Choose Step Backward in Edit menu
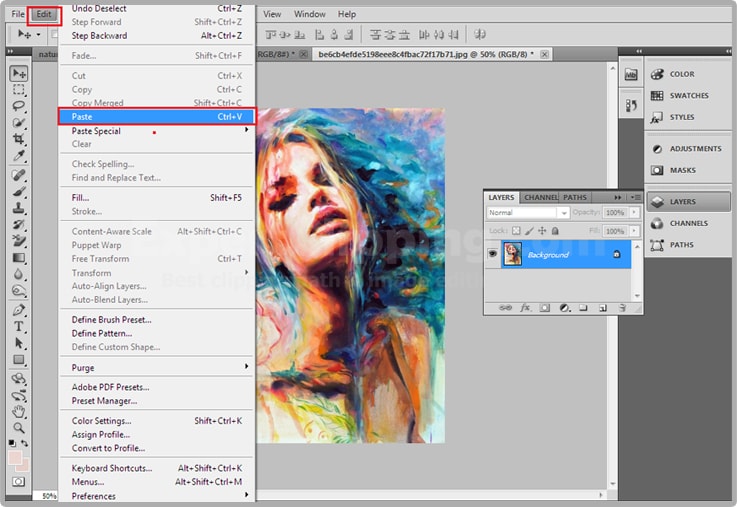 pyautogui.click(x=157, y=36)
